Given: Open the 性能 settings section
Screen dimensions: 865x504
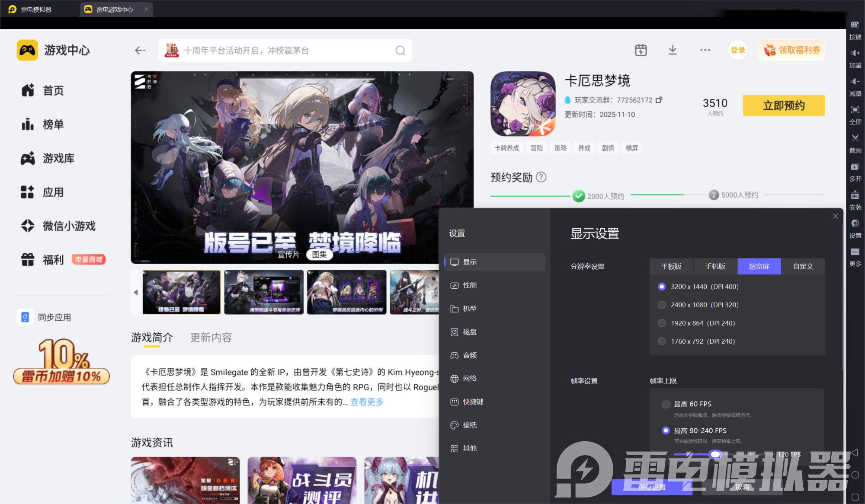Looking at the screenshot, I should 470,285.
